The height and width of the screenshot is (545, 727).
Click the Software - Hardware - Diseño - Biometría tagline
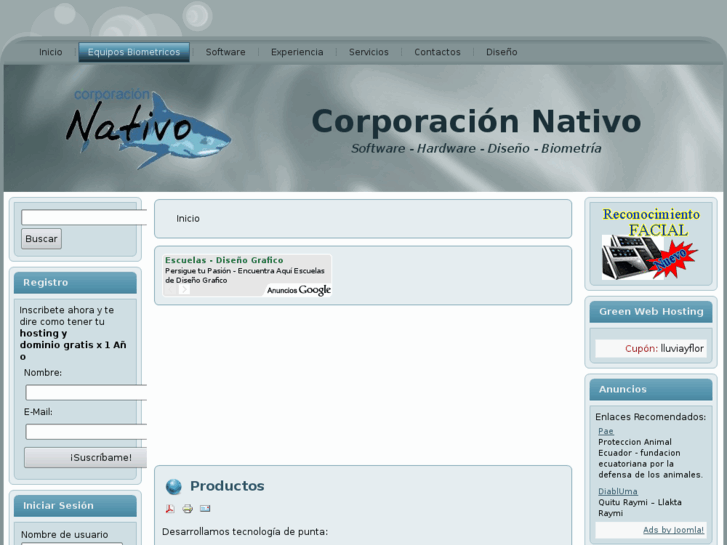point(476,148)
